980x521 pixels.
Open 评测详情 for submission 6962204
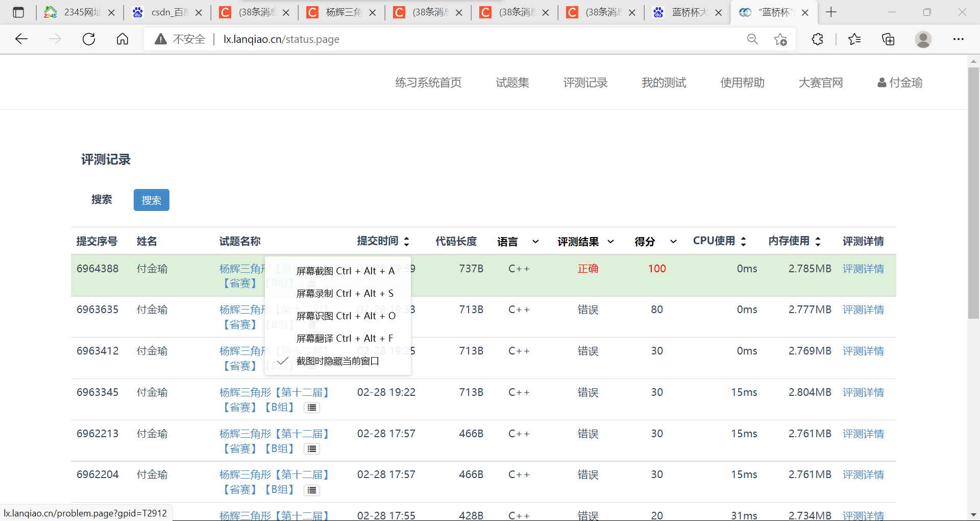pos(863,475)
